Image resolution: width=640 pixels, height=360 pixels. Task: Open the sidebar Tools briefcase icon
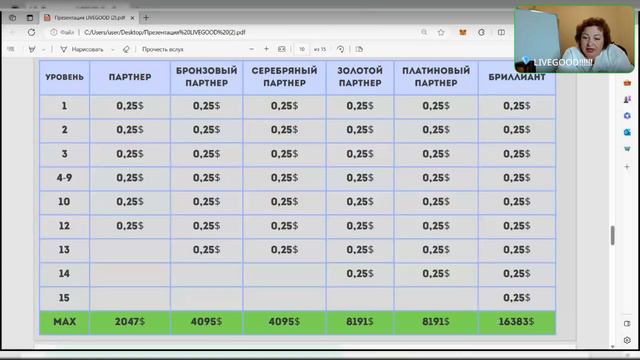point(627,83)
